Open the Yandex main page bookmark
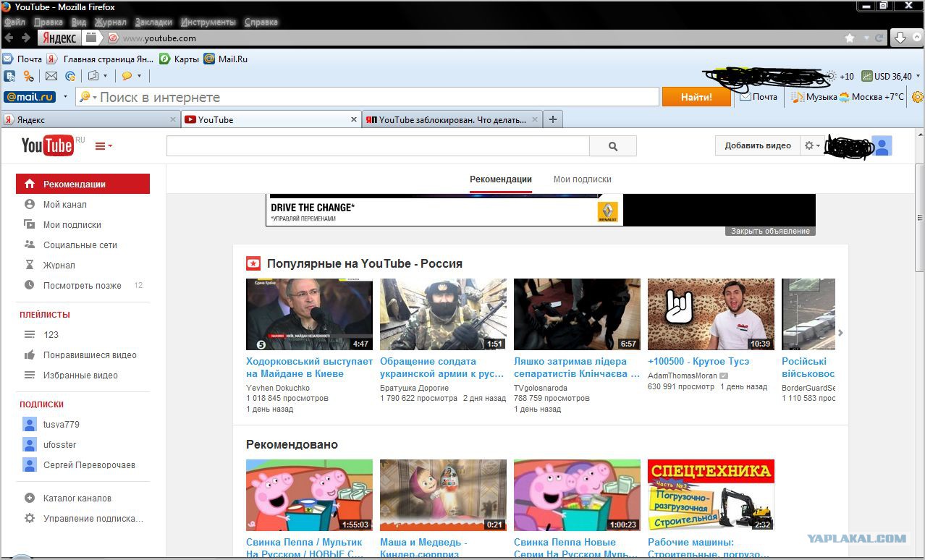925x560 pixels. click(101, 59)
